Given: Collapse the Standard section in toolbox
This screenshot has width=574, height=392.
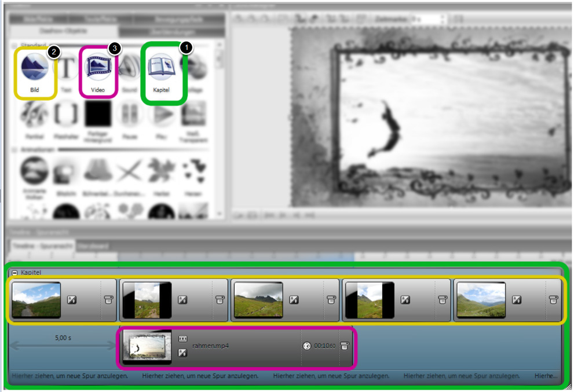Looking at the screenshot, I should click(x=14, y=45).
